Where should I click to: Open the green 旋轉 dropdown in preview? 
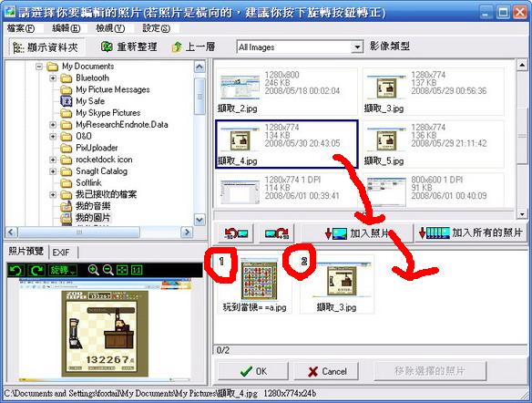point(63,270)
